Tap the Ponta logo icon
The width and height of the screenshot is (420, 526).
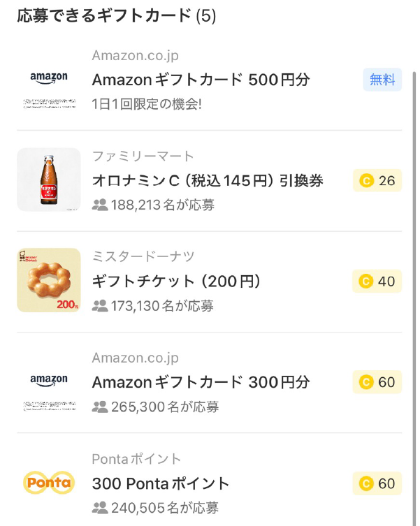(x=49, y=482)
